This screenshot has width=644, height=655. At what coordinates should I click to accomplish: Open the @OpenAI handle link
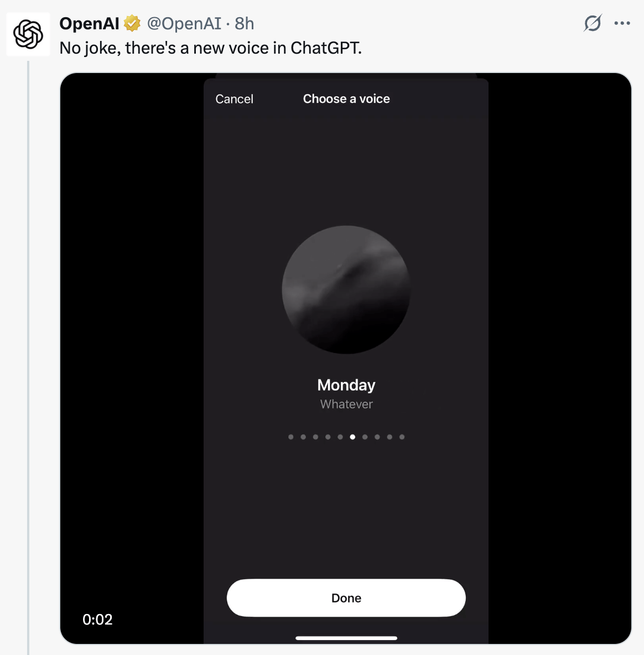tap(184, 23)
